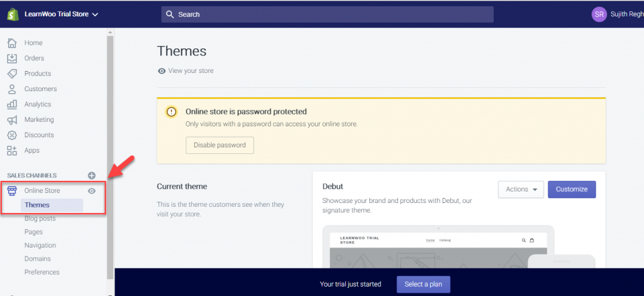Click the Sujith Regh account name

pos(627,14)
